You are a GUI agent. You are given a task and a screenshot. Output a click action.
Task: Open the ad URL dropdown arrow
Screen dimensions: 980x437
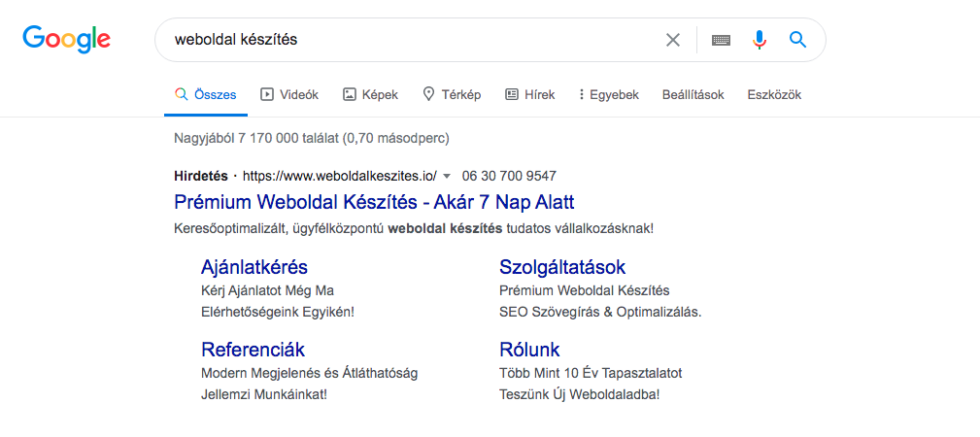pos(447,176)
